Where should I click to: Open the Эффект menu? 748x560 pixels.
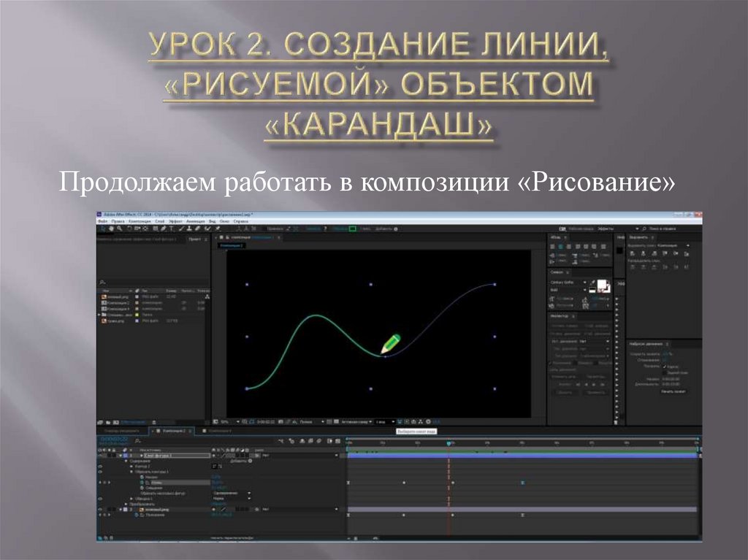tap(175, 221)
